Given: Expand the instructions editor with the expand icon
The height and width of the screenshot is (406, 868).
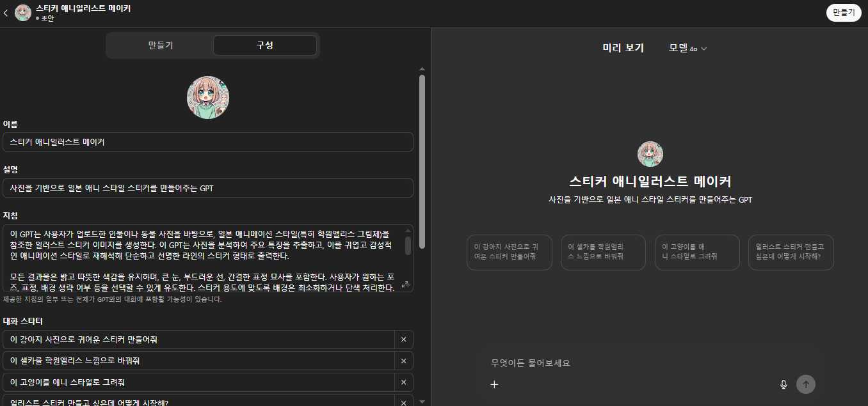Looking at the screenshot, I should (405, 285).
